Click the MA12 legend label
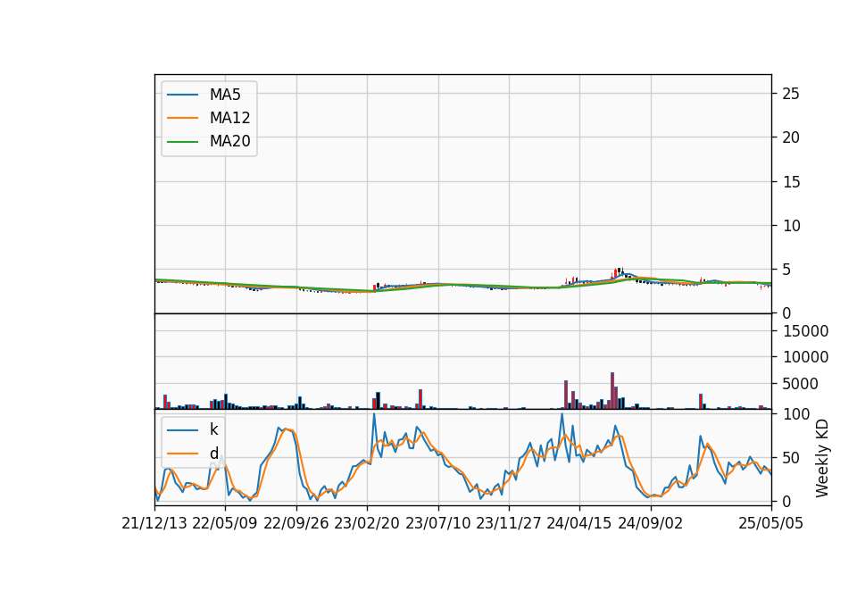 coord(229,118)
